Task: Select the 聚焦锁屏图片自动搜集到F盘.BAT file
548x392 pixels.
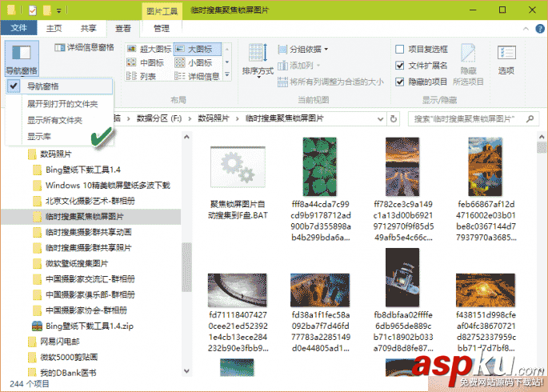Action: (x=238, y=182)
